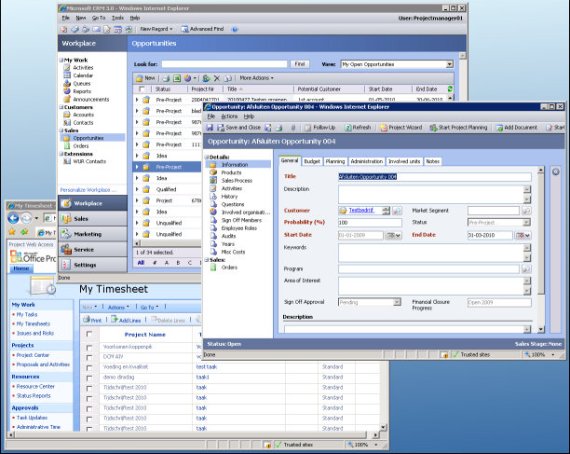Click Save and Close in Opportunity toolbar
Screen dimensions: 570x454
coord(239,128)
